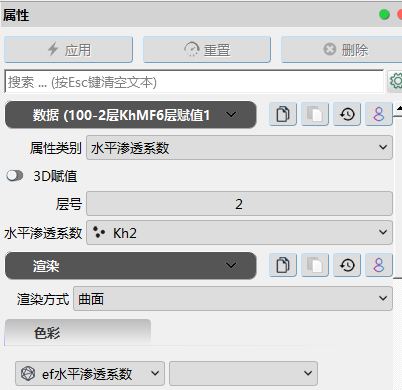Image resolution: width=402 pixels, height=390 pixels.
Task: Click the history icon in 渲染 section
Action: 347,265
